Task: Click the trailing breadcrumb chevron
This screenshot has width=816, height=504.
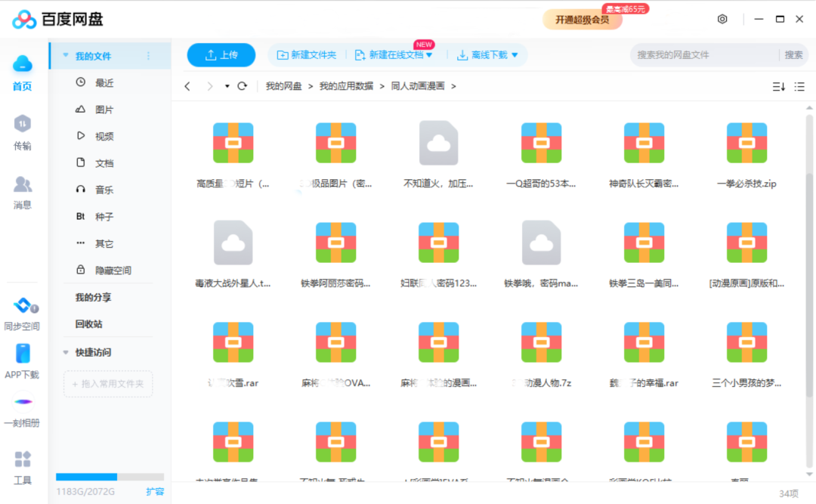Action: 453,86
